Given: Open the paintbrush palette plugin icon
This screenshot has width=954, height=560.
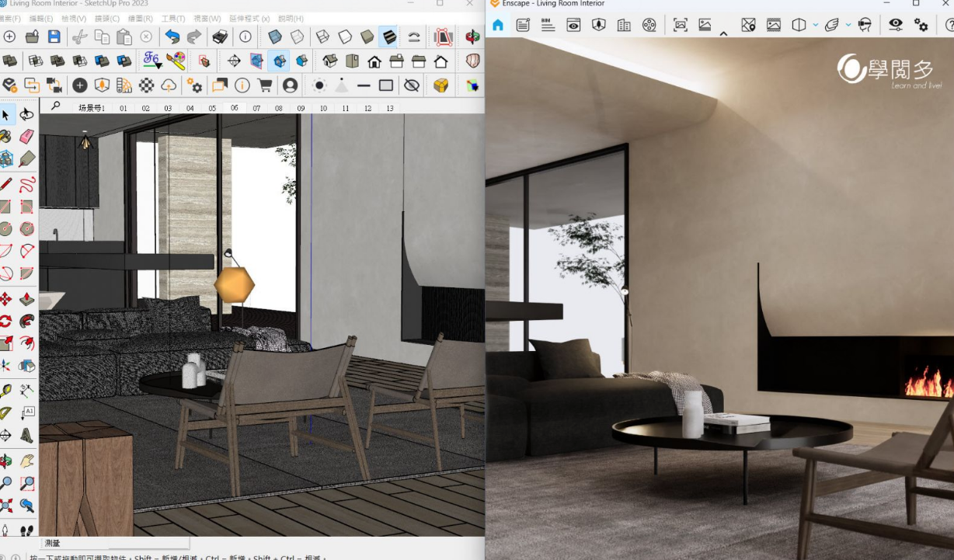Looking at the screenshot, I should tap(176, 60).
